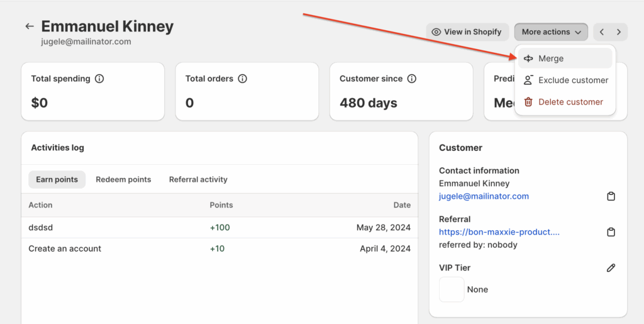Open the More actions dropdown

pyautogui.click(x=551, y=32)
